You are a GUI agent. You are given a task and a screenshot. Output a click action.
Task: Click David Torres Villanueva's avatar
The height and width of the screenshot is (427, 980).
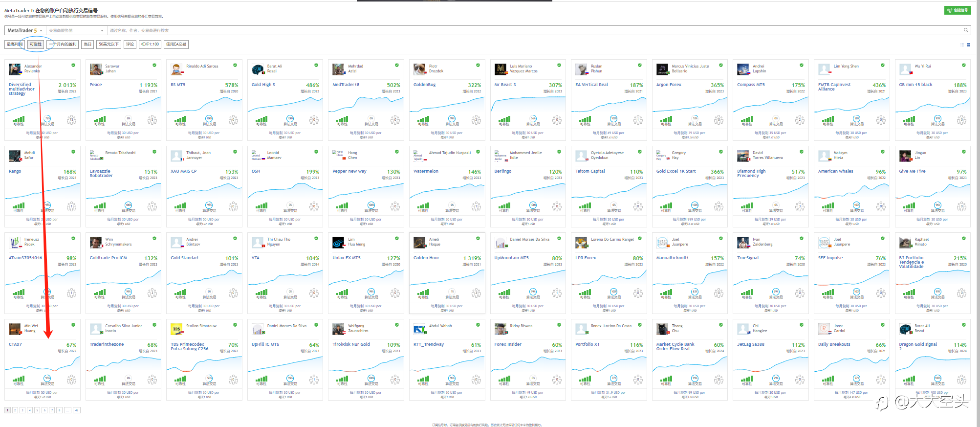[x=743, y=156]
